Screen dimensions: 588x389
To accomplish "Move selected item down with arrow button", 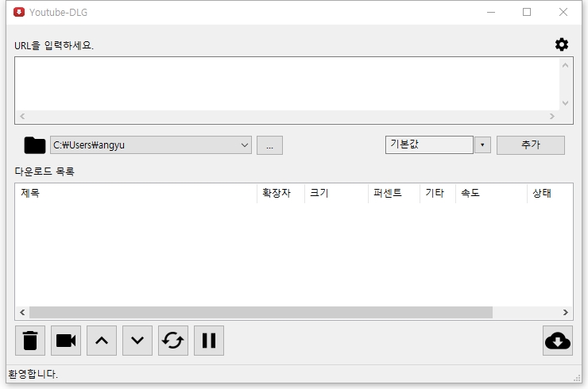I will [137, 341].
